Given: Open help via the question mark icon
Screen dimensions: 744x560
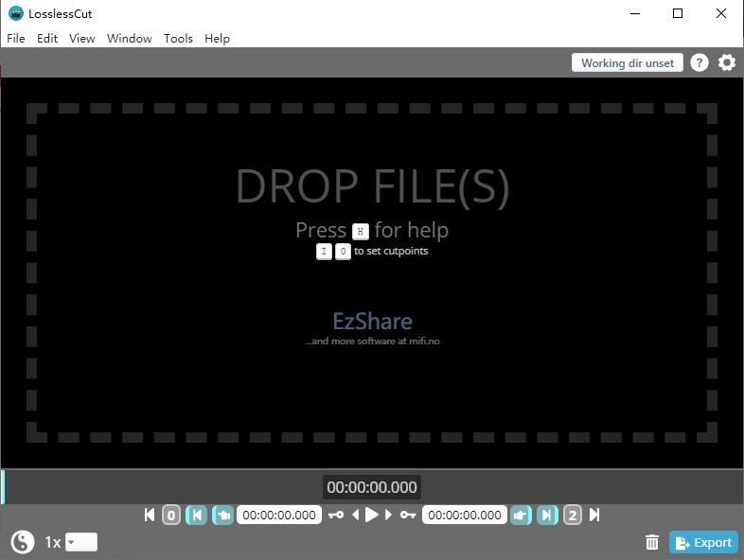Looking at the screenshot, I should 700,62.
